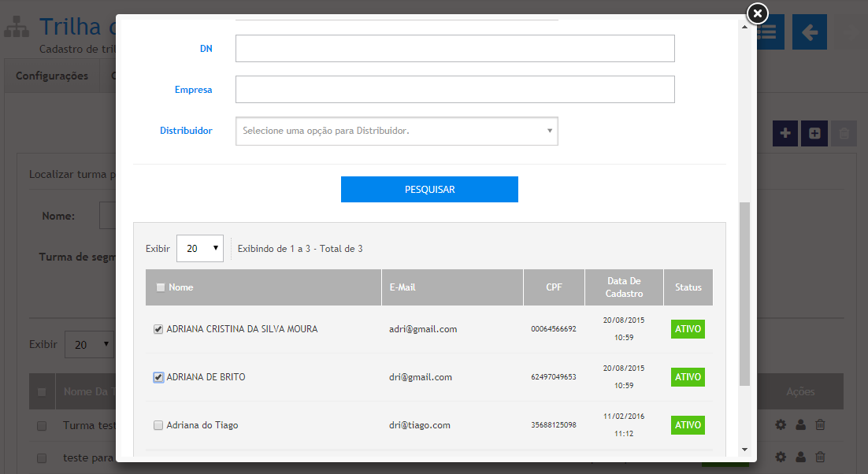The image size is (868, 474).
Task: Uncheck the ADRIANA DE BRITO checkbox
Action: point(158,377)
